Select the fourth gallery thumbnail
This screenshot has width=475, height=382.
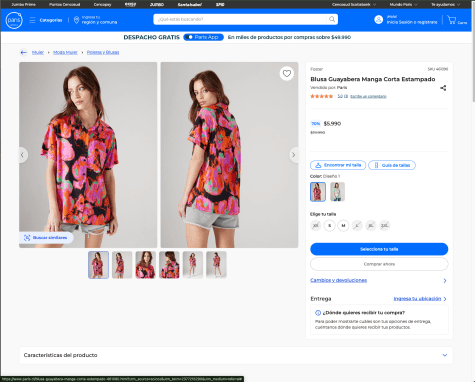click(169, 265)
